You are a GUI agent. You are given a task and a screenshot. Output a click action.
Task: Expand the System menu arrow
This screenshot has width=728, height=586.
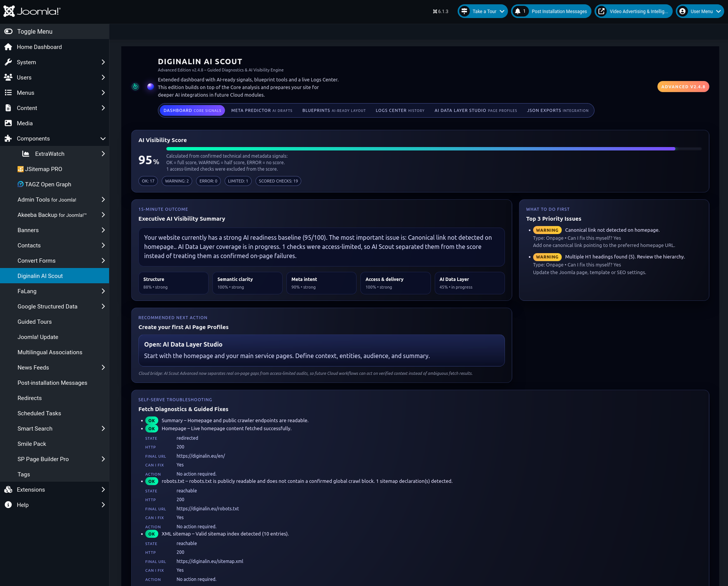pos(103,62)
